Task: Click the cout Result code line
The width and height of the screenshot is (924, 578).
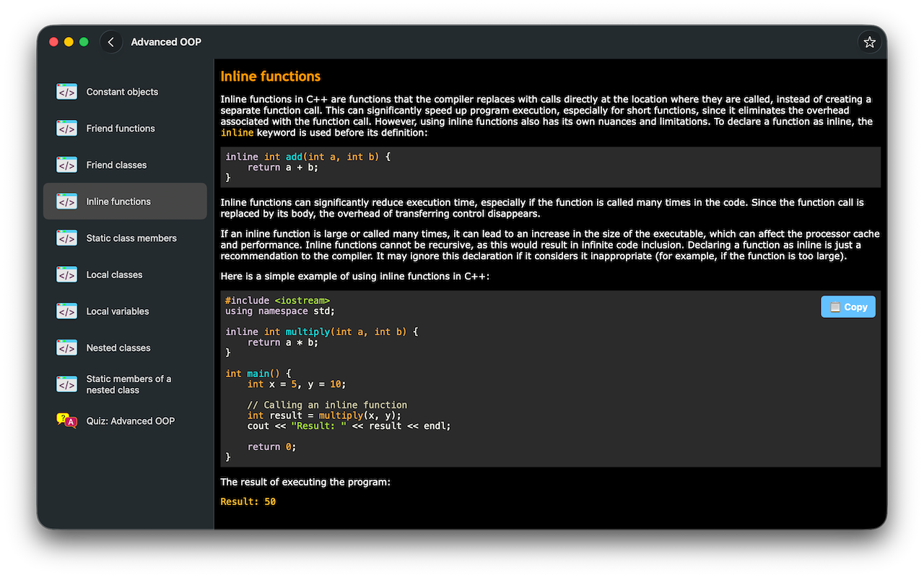Action: 349,426
